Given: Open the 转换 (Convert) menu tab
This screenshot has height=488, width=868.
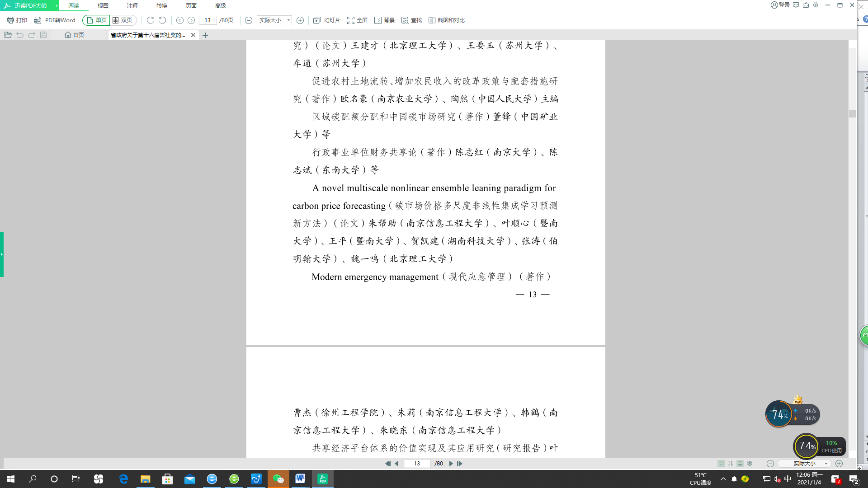Looking at the screenshot, I should pyautogui.click(x=162, y=6).
